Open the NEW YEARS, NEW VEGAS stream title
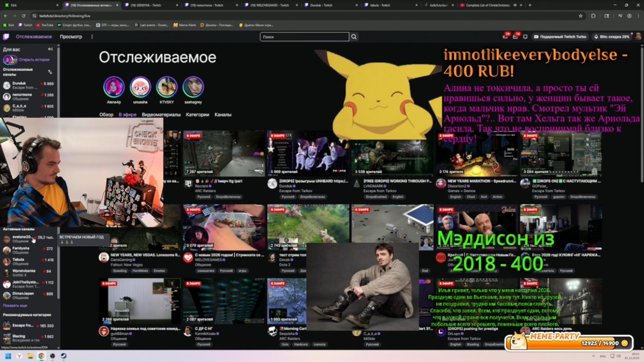The height and width of the screenshot is (362, 644). pyautogui.click(x=145, y=255)
